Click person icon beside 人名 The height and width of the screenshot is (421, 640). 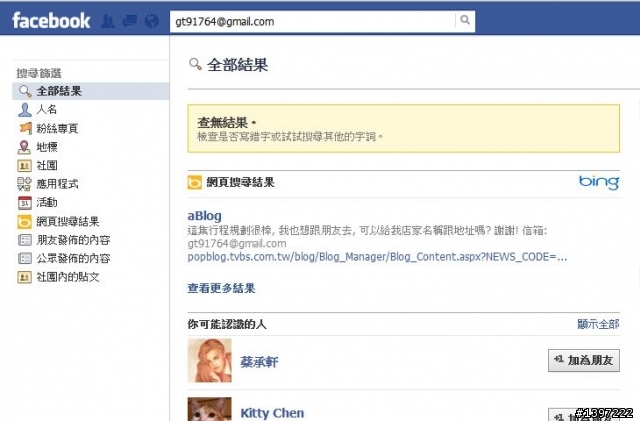click(24, 109)
